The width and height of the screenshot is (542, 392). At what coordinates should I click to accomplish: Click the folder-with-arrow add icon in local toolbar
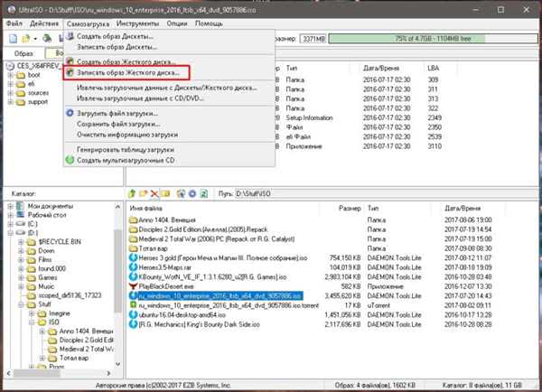[x=143, y=193]
